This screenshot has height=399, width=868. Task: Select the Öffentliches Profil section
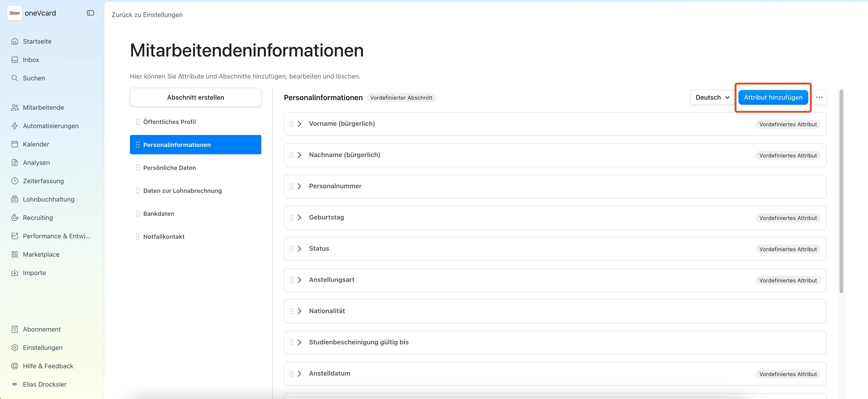[x=195, y=122]
